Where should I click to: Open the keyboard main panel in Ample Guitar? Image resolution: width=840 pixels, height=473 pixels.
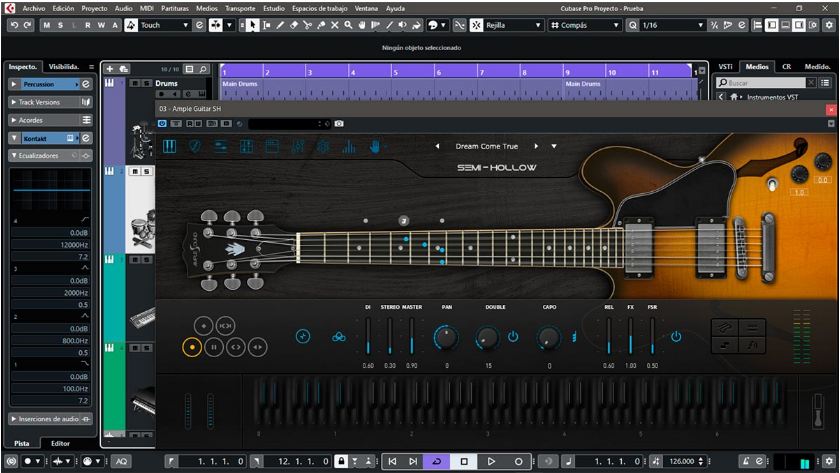point(169,146)
